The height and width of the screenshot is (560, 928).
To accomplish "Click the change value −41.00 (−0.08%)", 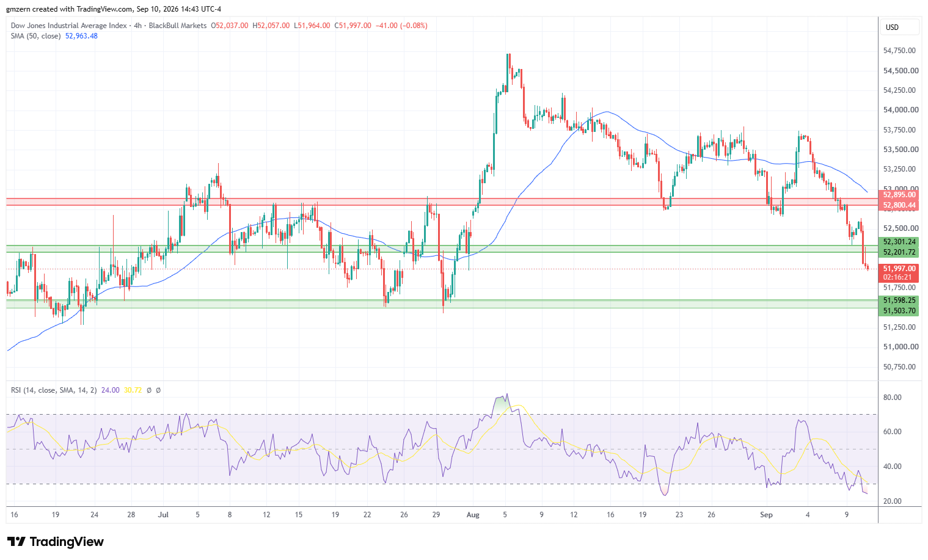I will point(401,26).
